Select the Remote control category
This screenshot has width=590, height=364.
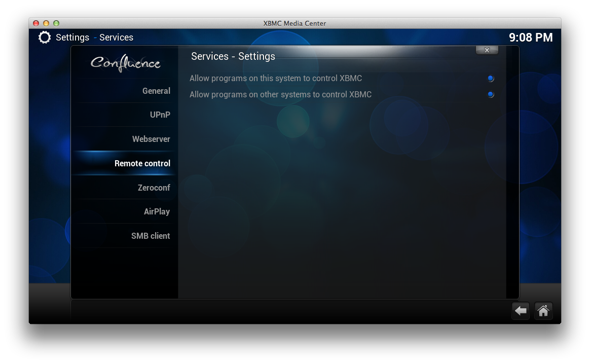[124, 163]
